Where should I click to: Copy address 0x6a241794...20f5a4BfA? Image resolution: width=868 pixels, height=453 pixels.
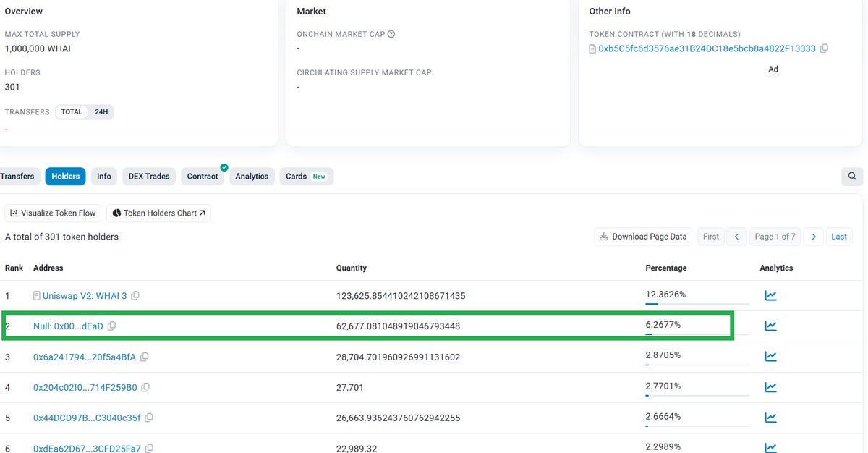pyautogui.click(x=145, y=357)
